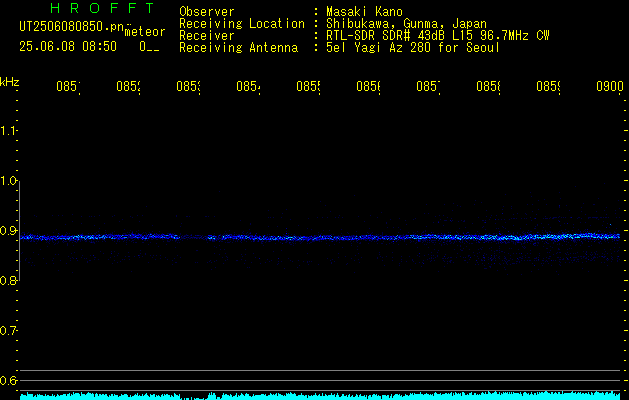Click the 0851 time axis marker
This screenshot has width=629, height=400.
(x=68, y=87)
